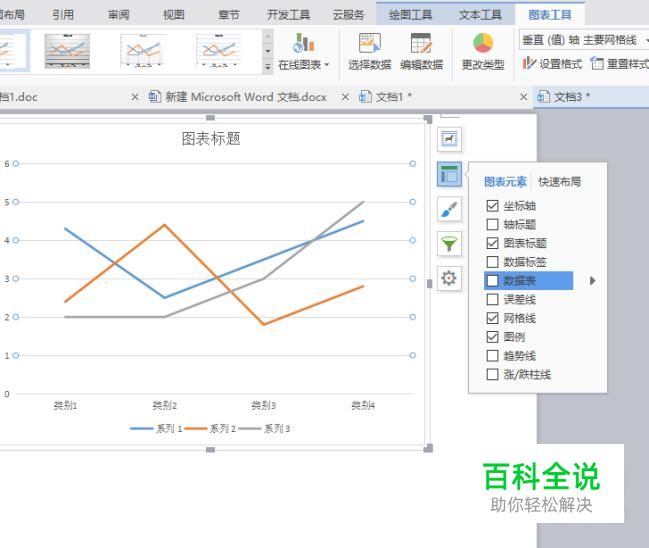The image size is (649, 548).
Task: Switch to the 审阅 ribbon tab
Action: tap(118, 15)
